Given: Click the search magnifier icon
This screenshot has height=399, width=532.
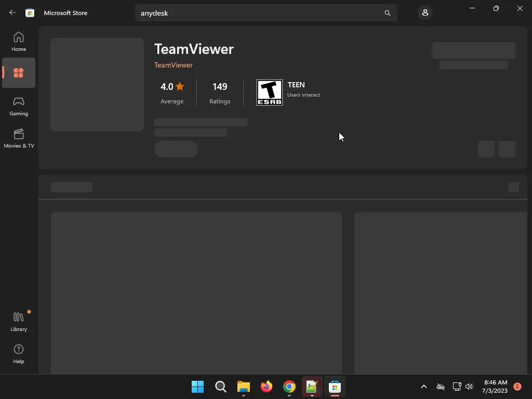Looking at the screenshot, I should pyautogui.click(x=387, y=13).
